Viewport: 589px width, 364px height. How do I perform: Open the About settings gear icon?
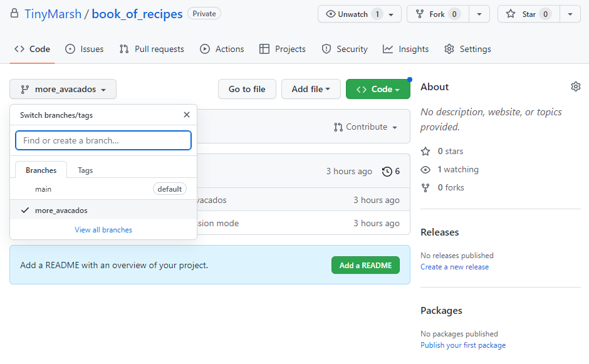coord(575,86)
